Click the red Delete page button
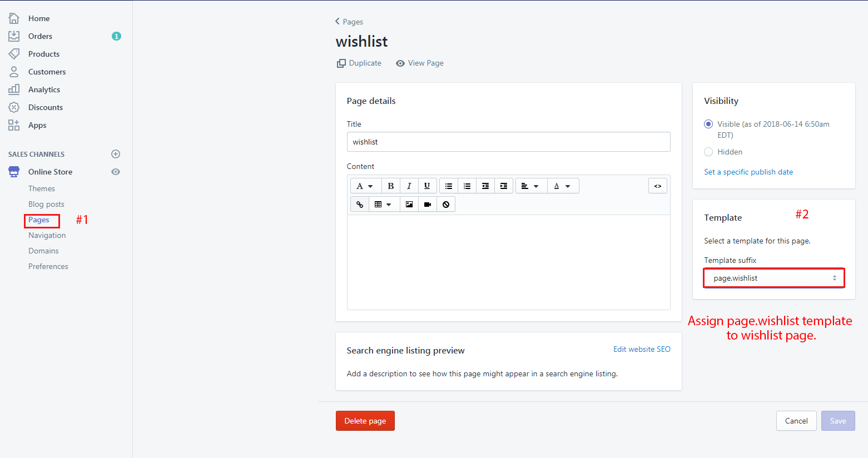The image size is (868, 458). tap(365, 421)
